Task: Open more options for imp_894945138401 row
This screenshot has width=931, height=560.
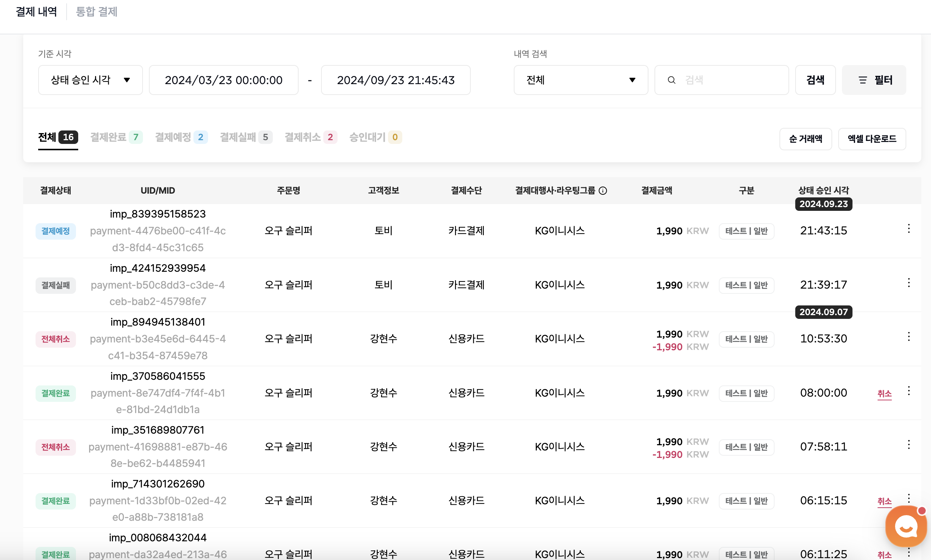Action: click(x=908, y=336)
